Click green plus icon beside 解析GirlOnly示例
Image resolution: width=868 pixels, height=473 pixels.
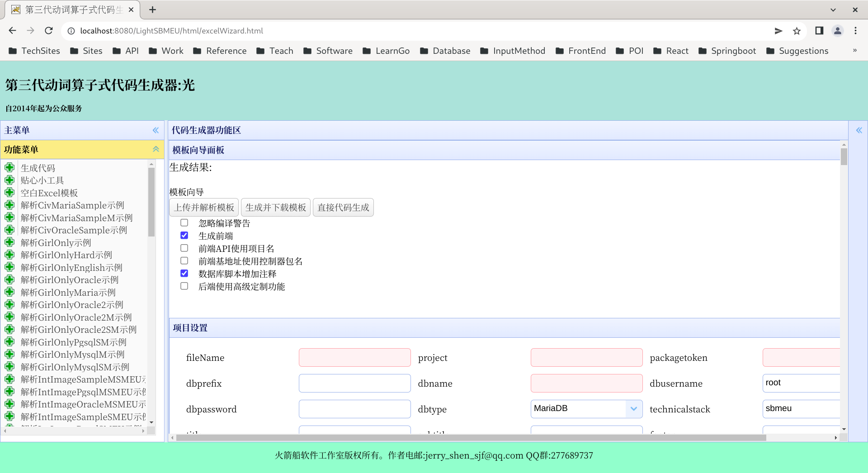click(x=9, y=242)
